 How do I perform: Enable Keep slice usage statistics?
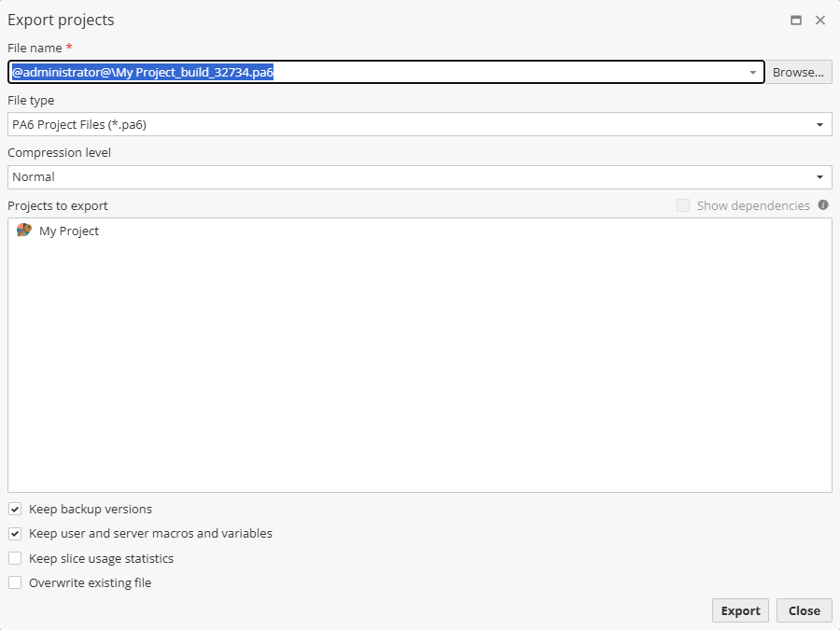point(15,558)
